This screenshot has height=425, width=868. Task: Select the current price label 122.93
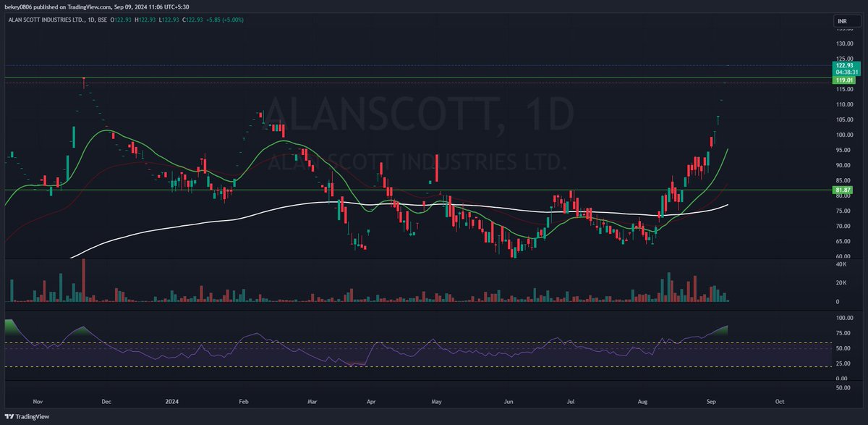843,65
